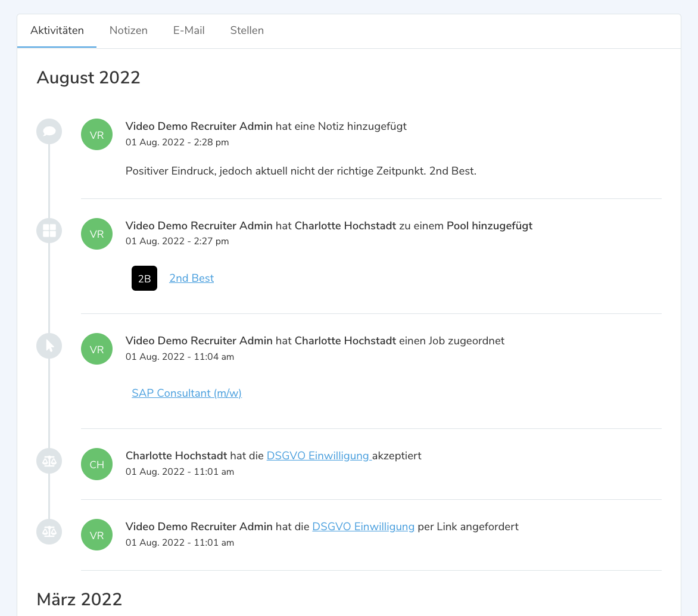Click VR avatar on the note entry

(96, 135)
